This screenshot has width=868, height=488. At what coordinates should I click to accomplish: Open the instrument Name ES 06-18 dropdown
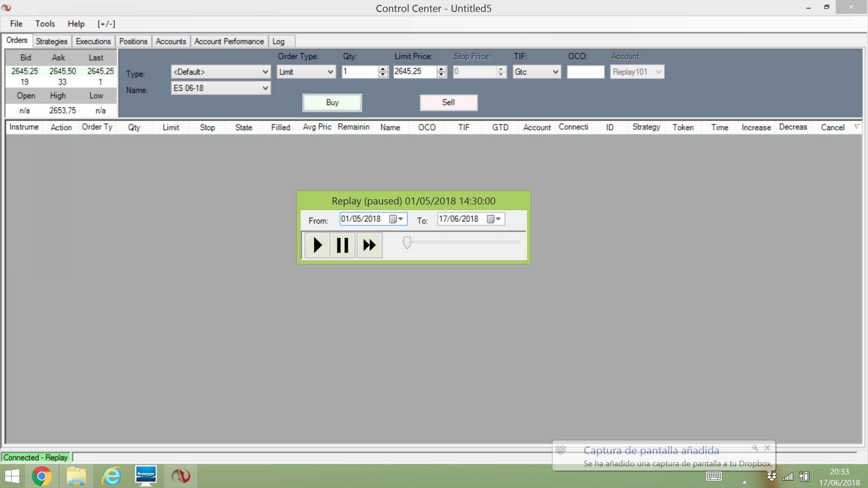point(265,88)
